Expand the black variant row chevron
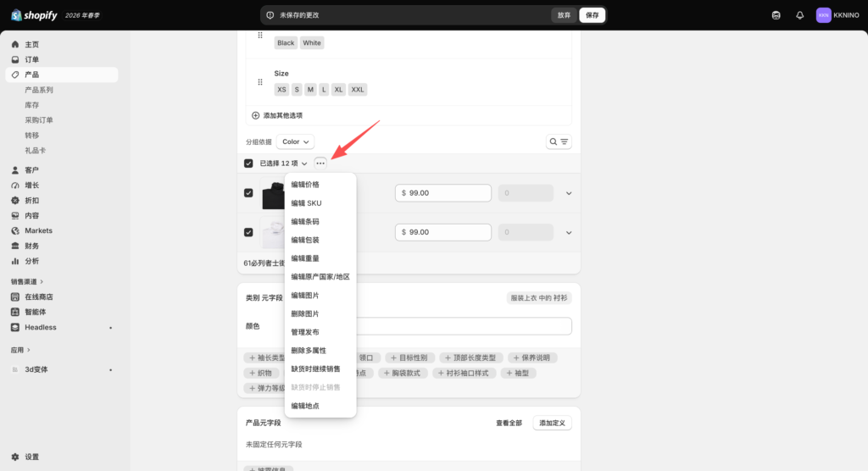The width and height of the screenshot is (868, 471). [569, 193]
